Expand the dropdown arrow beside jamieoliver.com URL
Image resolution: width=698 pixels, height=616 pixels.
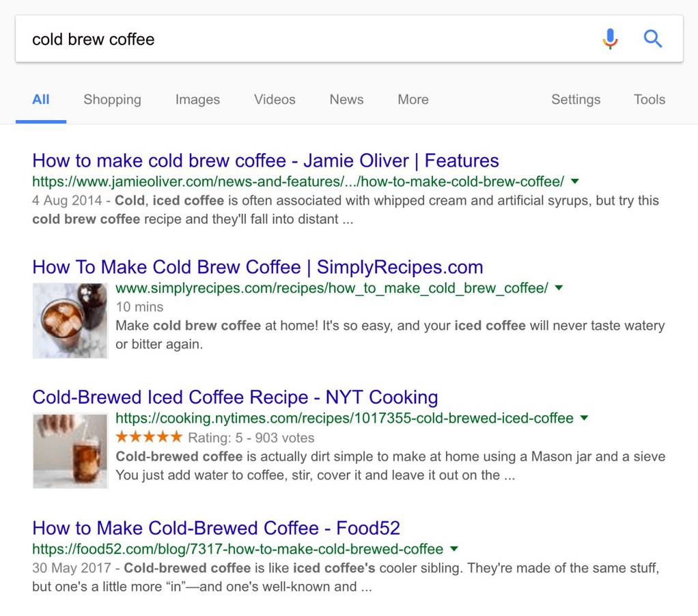point(574,181)
